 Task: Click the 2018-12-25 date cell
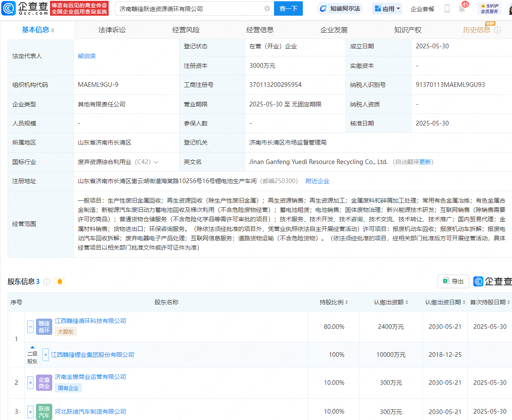[x=445, y=355]
